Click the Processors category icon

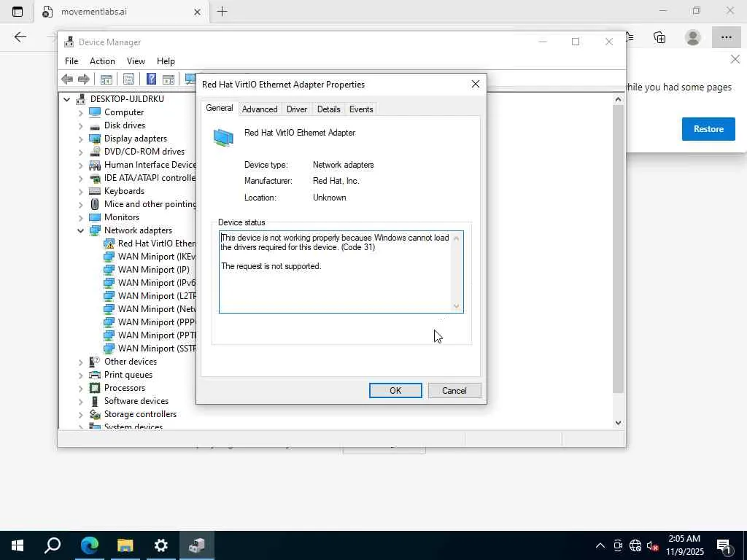95,388
